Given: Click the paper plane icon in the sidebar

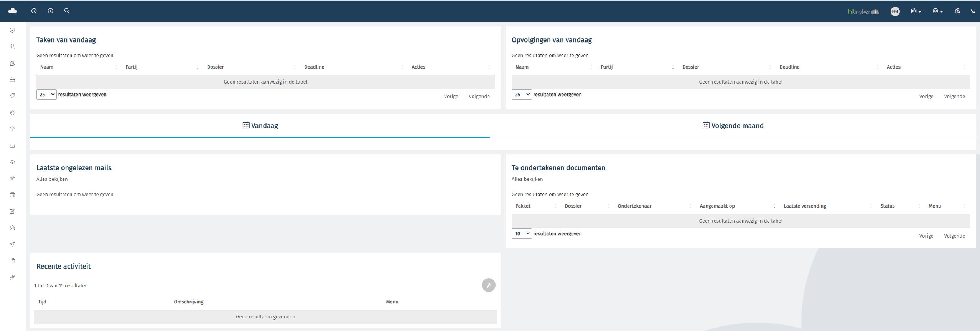Looking at the screenshot, I should [12, 244].
